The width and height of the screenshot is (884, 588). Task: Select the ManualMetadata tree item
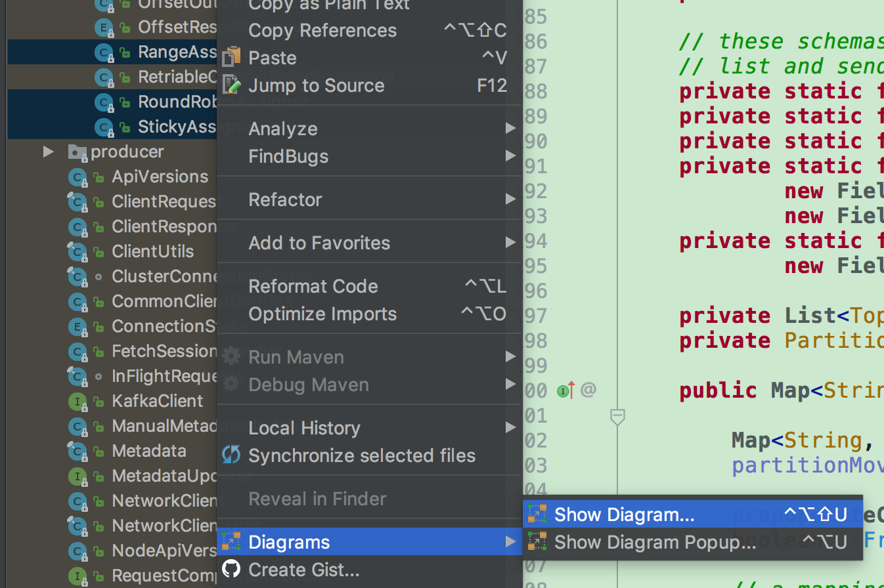pyautogui.click(x=164, y=426)
